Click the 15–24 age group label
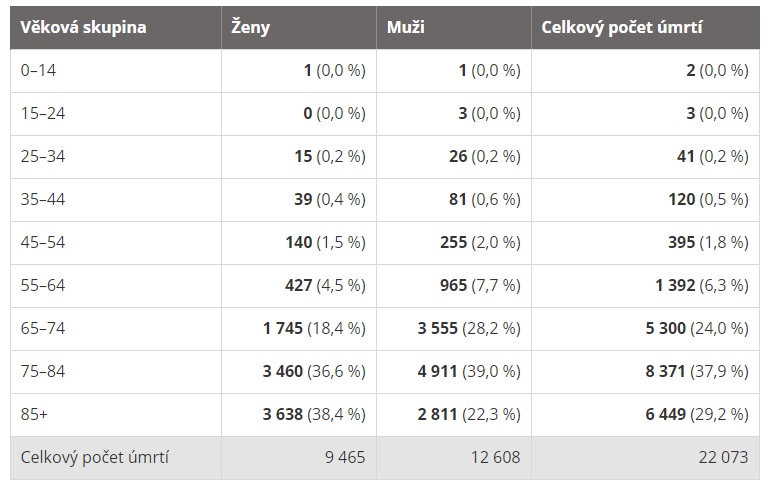769x489 pixels. point(43,114)
